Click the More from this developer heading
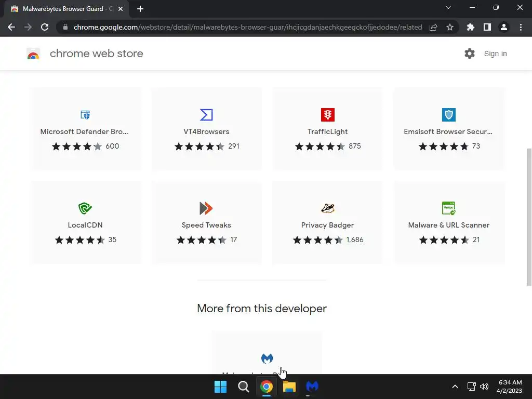The width and height of the screenshot is (532, 399). (x=262, y=309)
